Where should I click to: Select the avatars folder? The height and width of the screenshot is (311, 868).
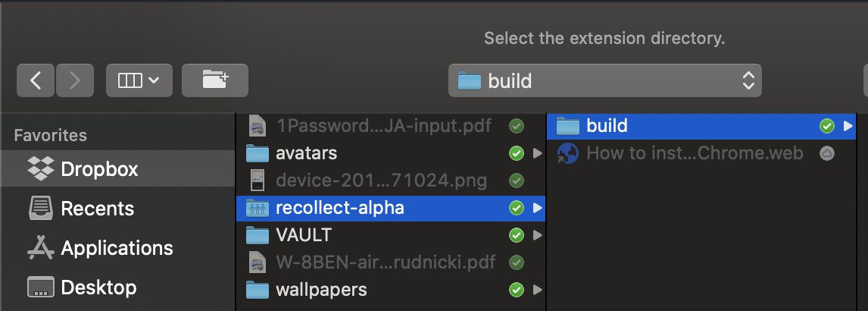(x=306, y=153)
